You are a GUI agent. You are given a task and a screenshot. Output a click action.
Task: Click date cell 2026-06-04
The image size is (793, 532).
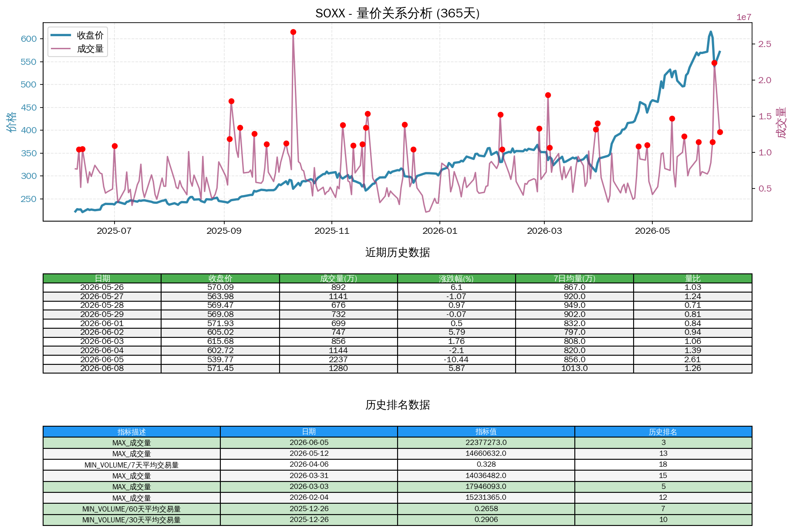[102, 350]
